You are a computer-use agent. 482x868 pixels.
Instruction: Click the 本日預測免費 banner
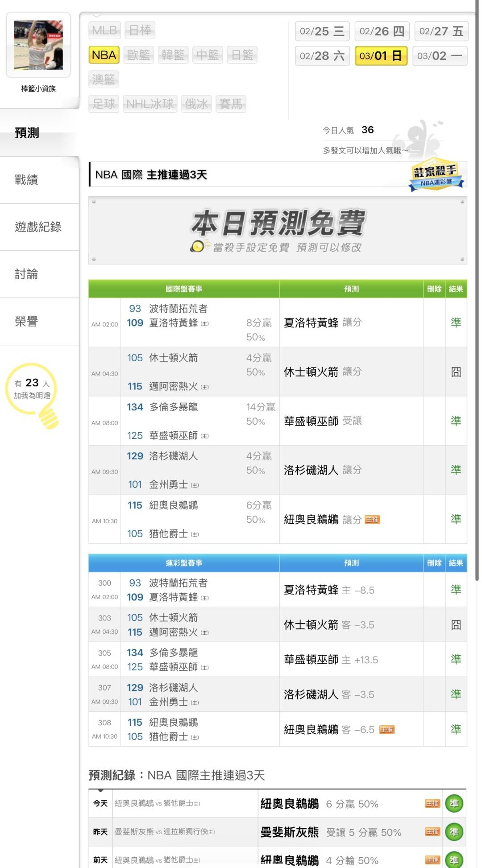[x=278, y=230]
